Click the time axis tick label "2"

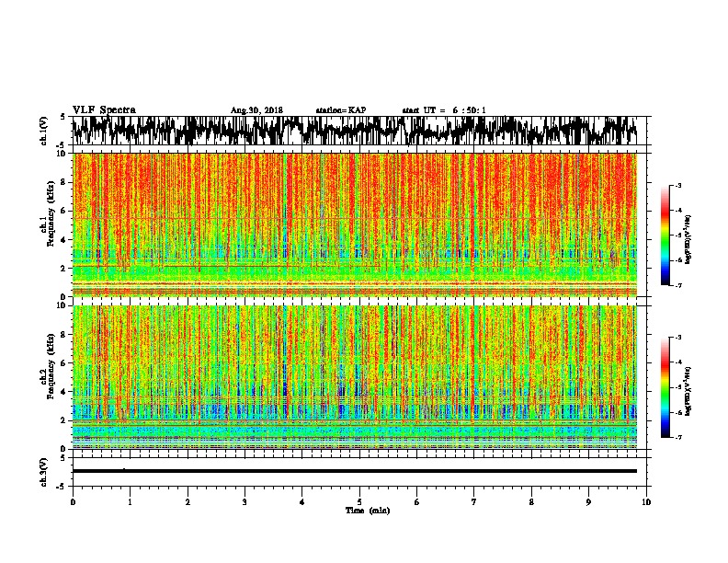[x=188, y=502]
